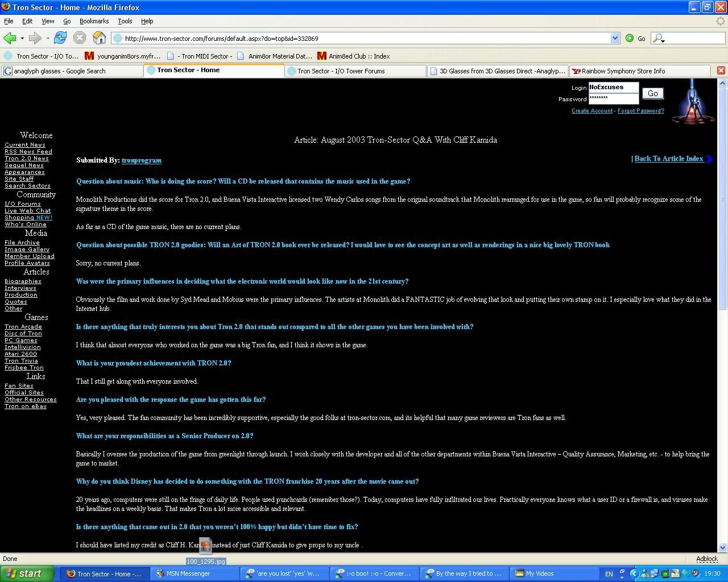Open Tron on eBay sidebar link
728x582 pixels.
(x=26, y=406)
